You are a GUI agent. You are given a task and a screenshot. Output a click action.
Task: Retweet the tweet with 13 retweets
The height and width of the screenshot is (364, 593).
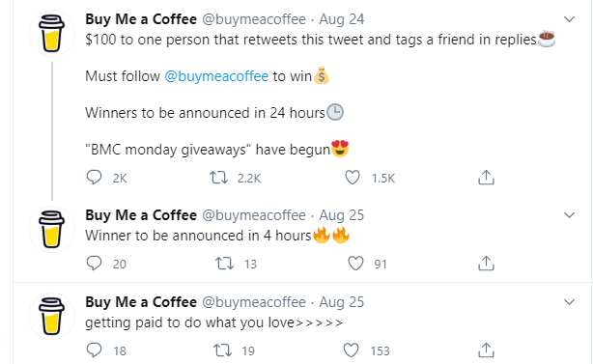click(x=224, y=263)
